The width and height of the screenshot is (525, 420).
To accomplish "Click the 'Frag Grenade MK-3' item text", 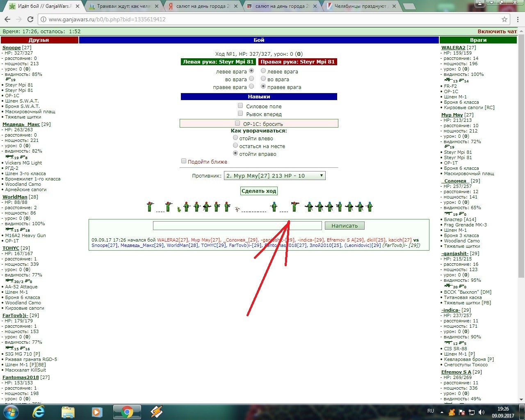I will pyautogui.click(x=466, y=225).
